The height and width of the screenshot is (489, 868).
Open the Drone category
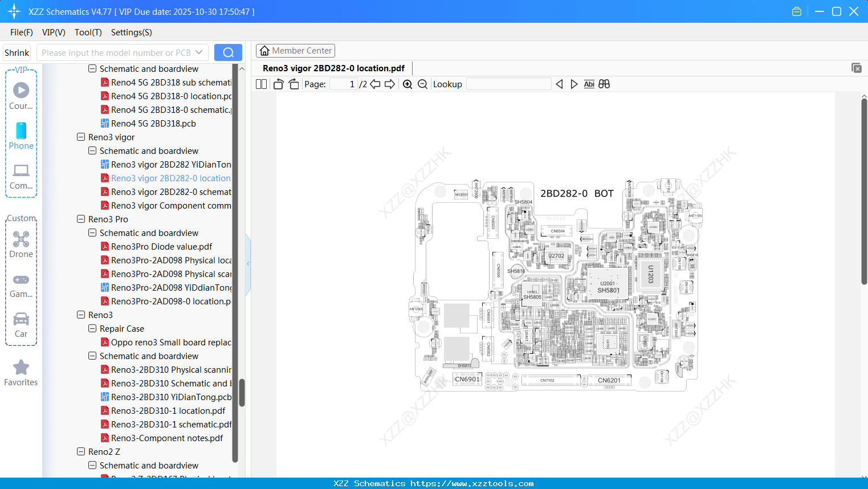click(x=21, y=244)
